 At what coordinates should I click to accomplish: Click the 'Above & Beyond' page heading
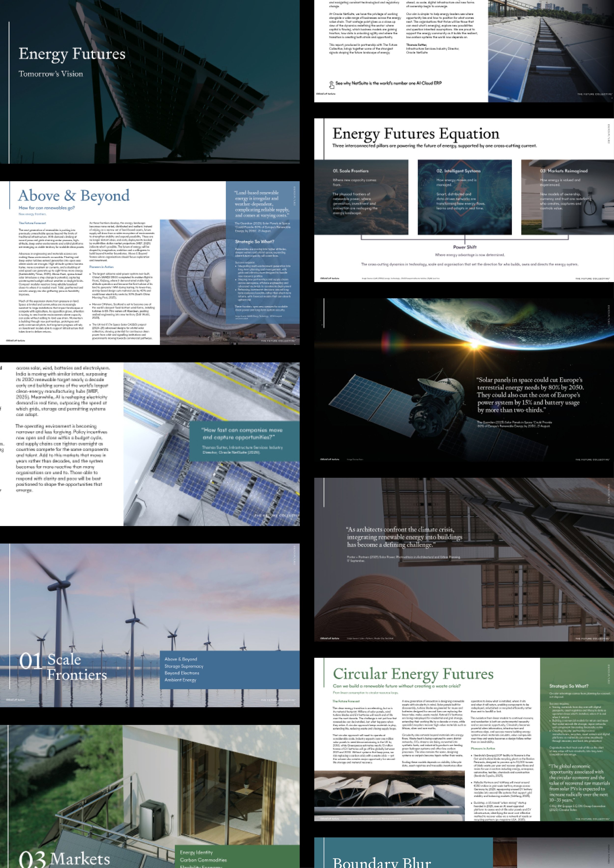pos(74,196)
